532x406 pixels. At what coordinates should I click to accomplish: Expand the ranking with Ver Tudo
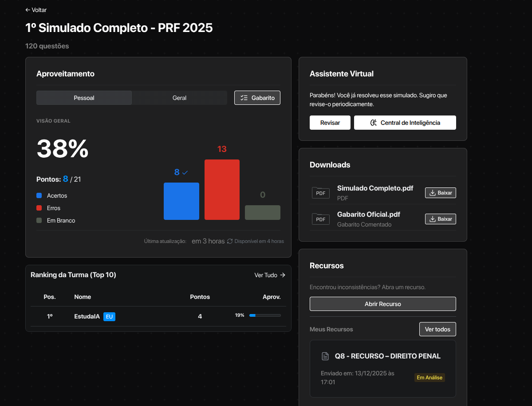270,275
